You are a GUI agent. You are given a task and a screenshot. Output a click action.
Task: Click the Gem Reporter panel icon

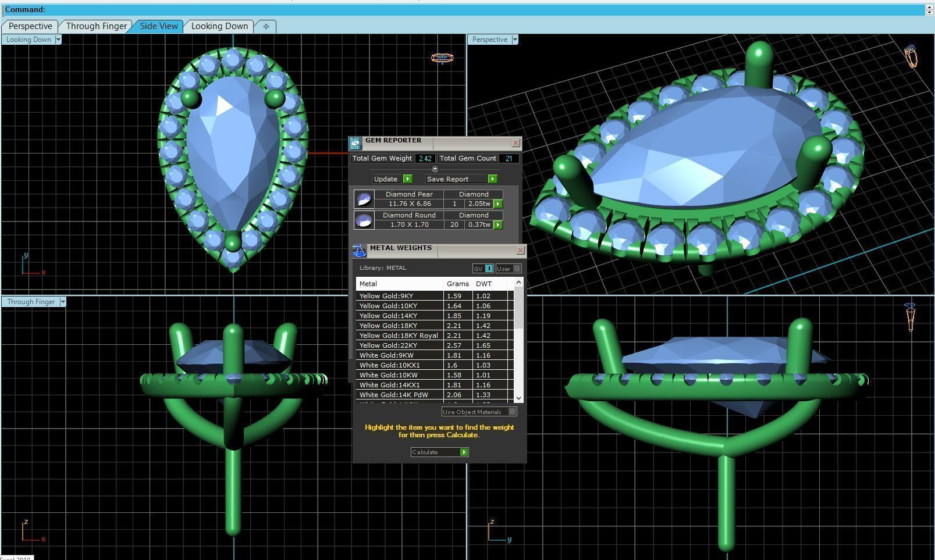[x=355, y=144]
